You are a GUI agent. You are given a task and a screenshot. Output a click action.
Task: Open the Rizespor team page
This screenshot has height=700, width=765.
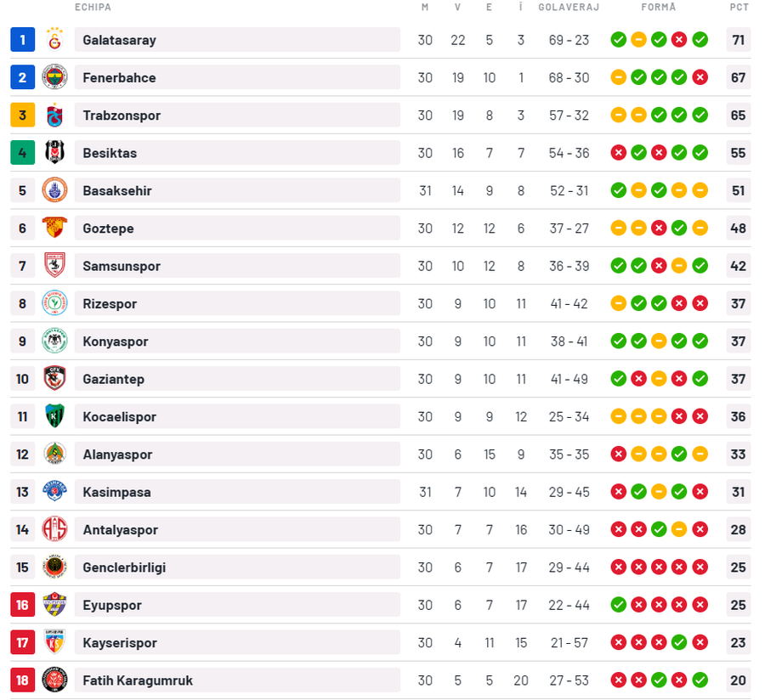(110, 304)
